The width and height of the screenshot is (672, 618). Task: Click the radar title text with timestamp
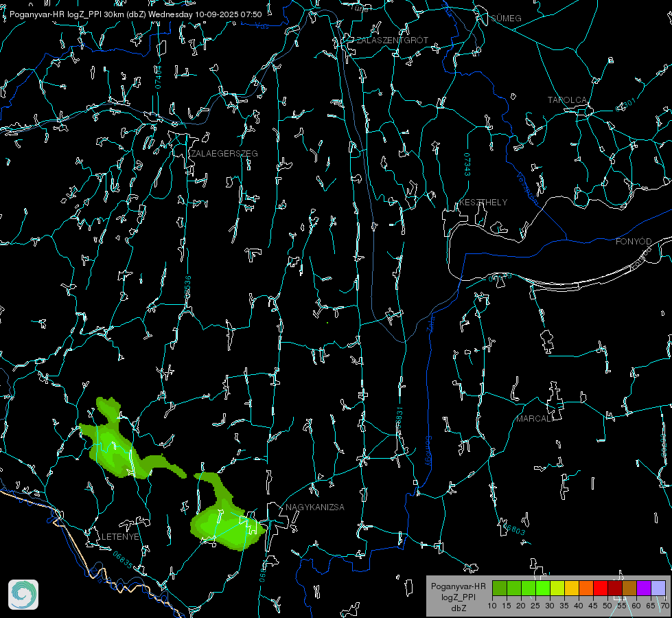(x=135, y=14)
